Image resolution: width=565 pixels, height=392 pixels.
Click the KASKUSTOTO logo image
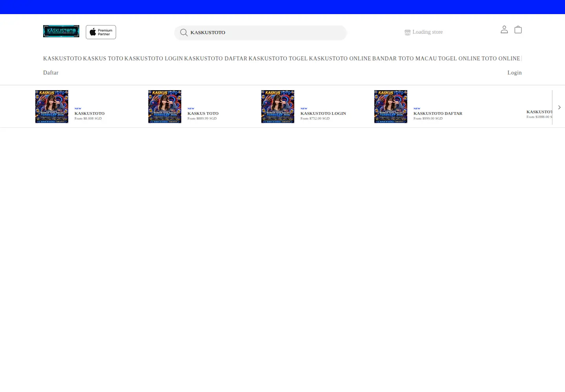tap(61, 31)
